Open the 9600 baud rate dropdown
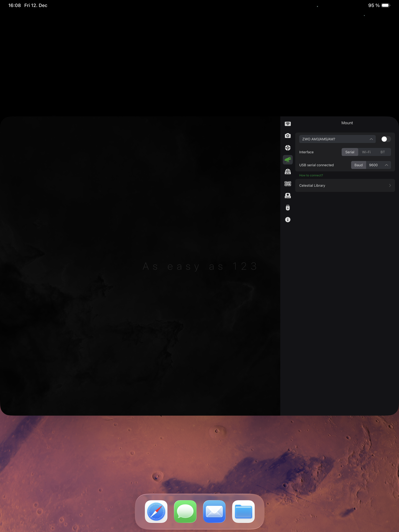Screen dimensions: 399x532 pos(378,165)
